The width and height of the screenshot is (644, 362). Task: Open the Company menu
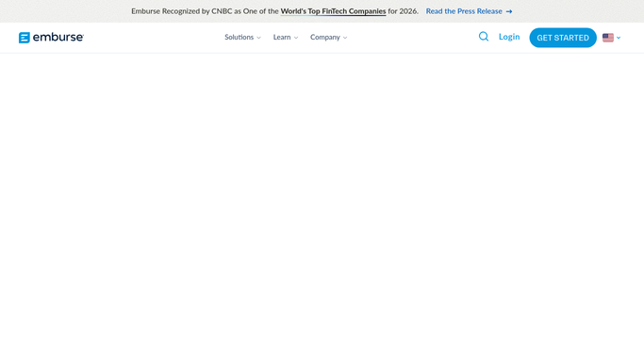coord(328,38)
